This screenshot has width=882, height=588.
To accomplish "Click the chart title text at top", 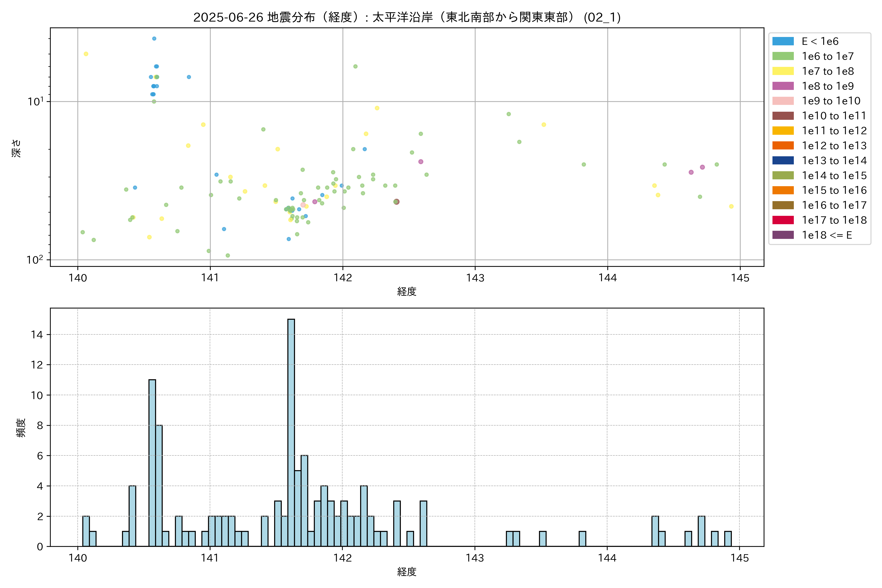I will click(x=407, y=17).
